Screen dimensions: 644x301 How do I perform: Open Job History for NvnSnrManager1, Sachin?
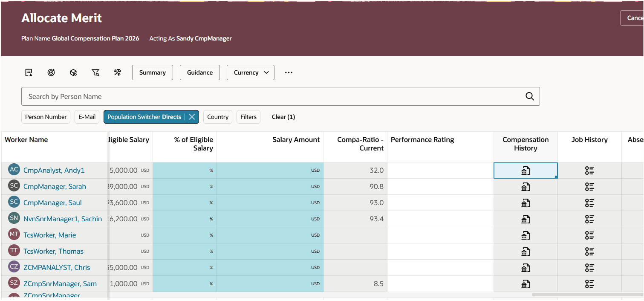[589, 219]
